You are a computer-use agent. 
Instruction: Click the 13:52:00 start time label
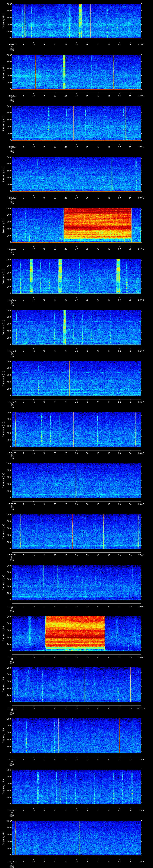[x=12, y=351]
